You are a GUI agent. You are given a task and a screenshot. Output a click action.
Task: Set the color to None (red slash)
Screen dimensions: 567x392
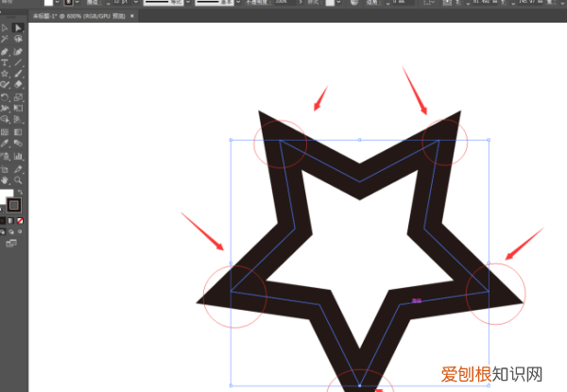click(21, 221)
